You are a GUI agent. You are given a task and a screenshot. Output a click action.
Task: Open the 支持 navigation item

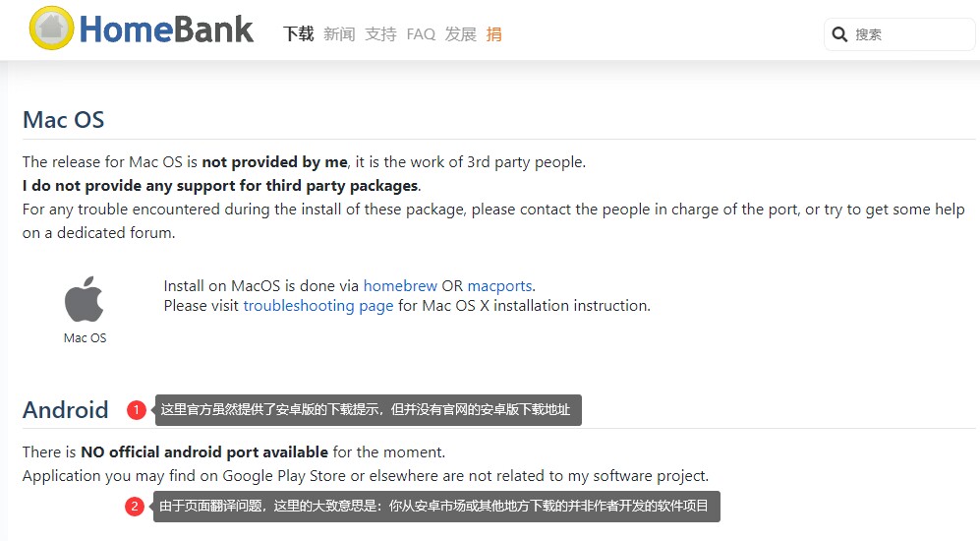point(380,34)
